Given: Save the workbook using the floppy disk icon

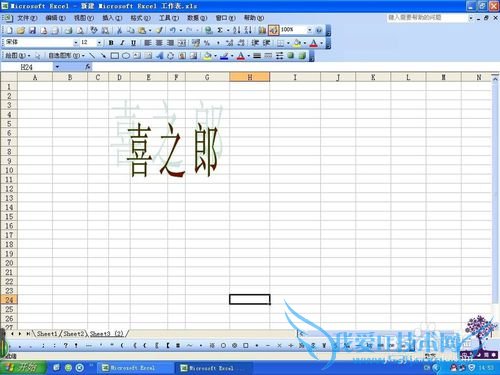Looking at the screenshot, I should pos(32,30).
